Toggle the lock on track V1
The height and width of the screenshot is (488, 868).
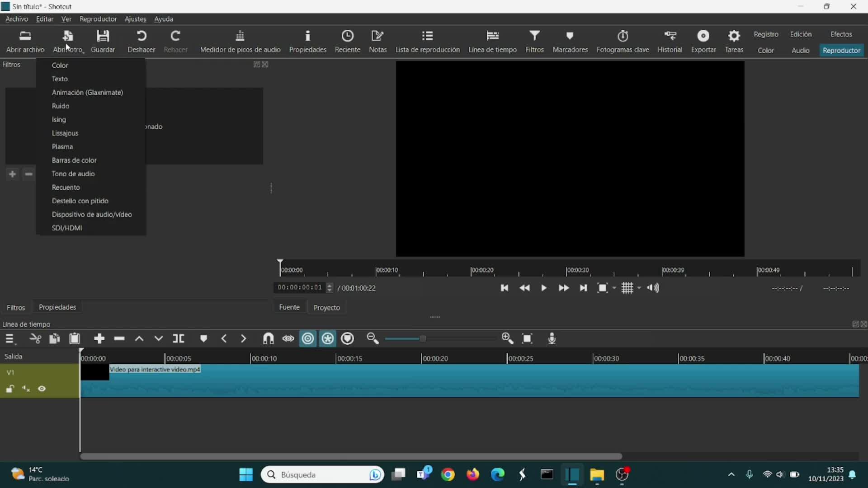(10, 389)
